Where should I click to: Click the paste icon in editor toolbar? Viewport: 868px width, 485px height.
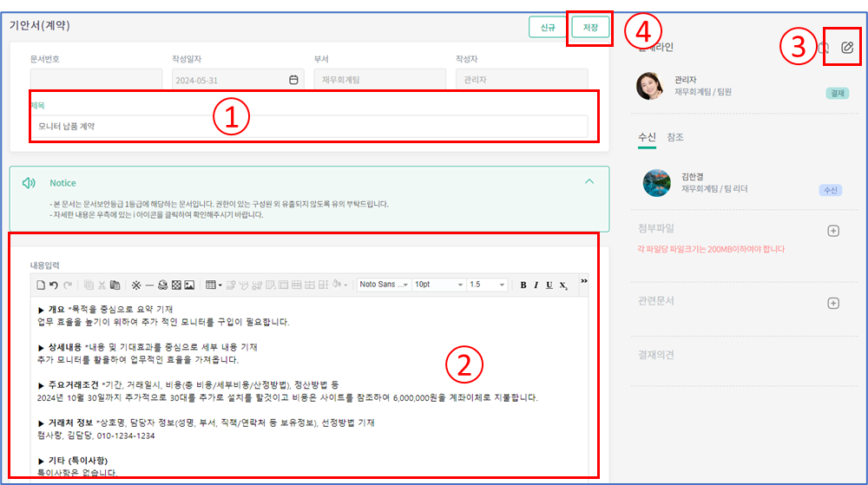115,285
